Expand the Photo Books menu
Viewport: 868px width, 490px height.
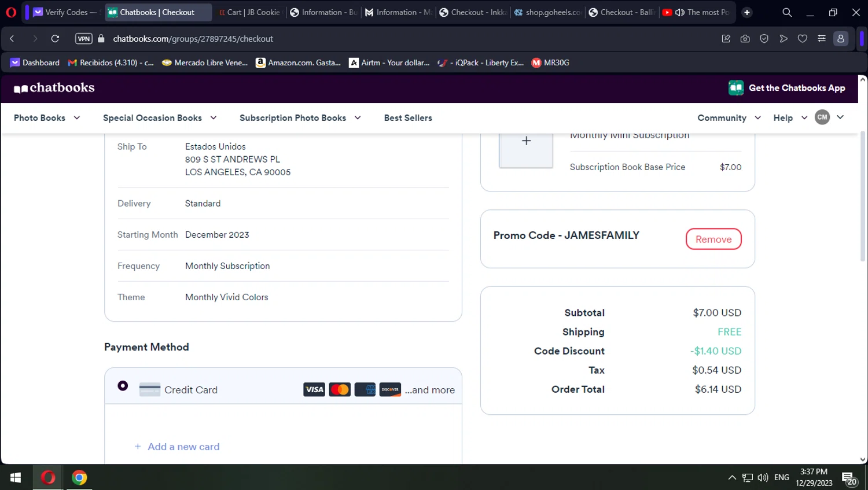[x=47, y=118]
